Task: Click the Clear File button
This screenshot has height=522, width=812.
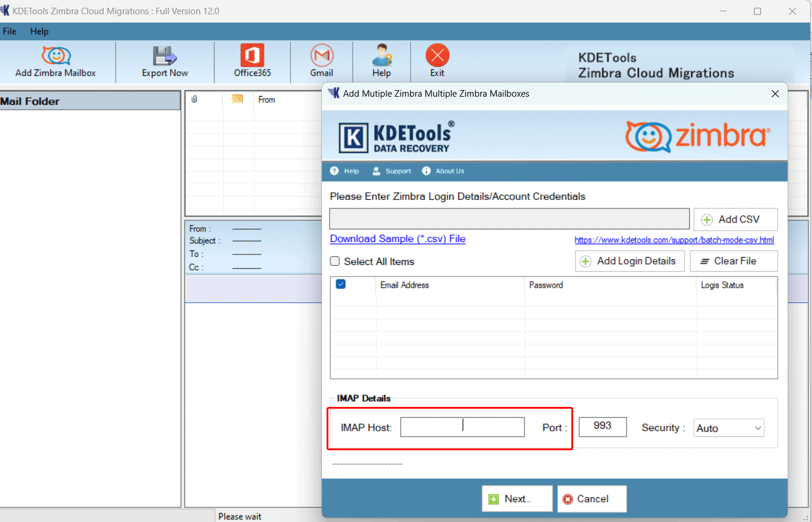Action: point(734,261)
